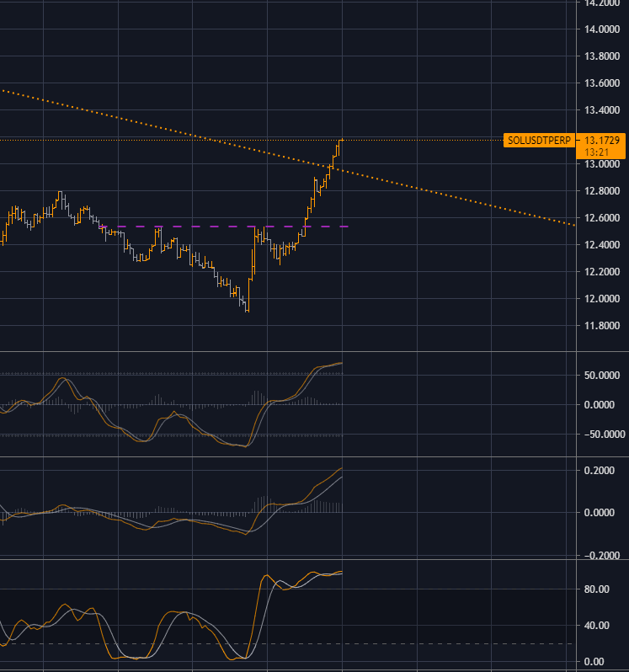629x672 pixels.
Task: Click the SOLUSDTPERP symbol price label
Action: [539, 140]
